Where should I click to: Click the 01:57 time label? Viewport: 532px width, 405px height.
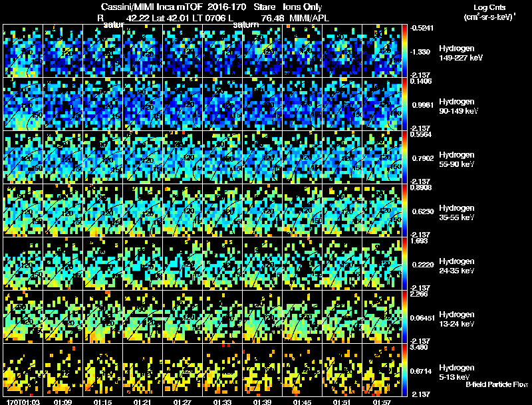click(x=382, y=402)
